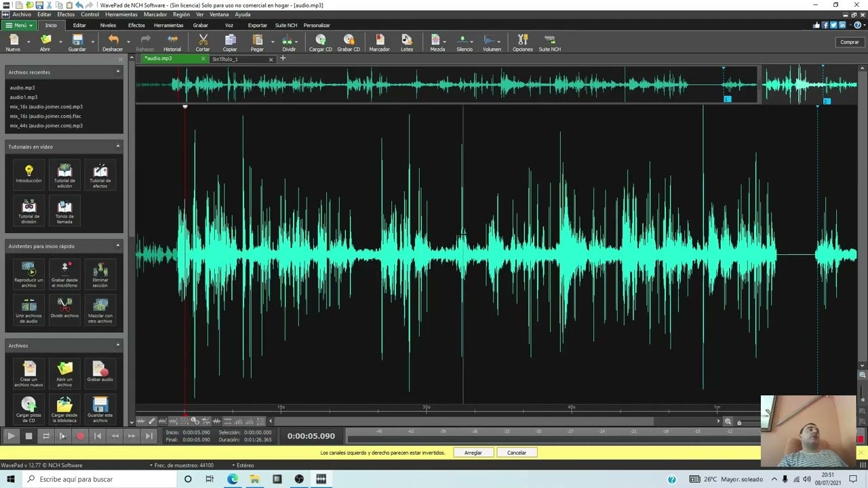Open the Guardar dropdown arrow
This screenshot has width=868, height=488.
92,42
